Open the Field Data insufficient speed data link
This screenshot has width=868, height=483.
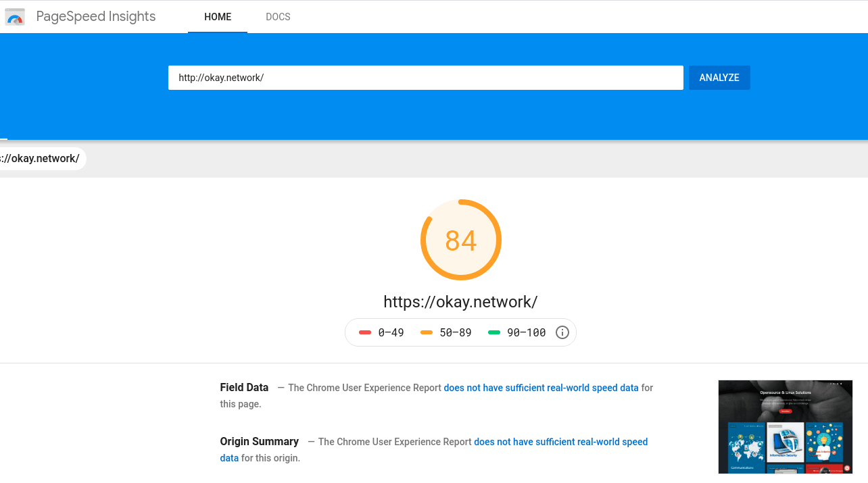tap(541, 388)
